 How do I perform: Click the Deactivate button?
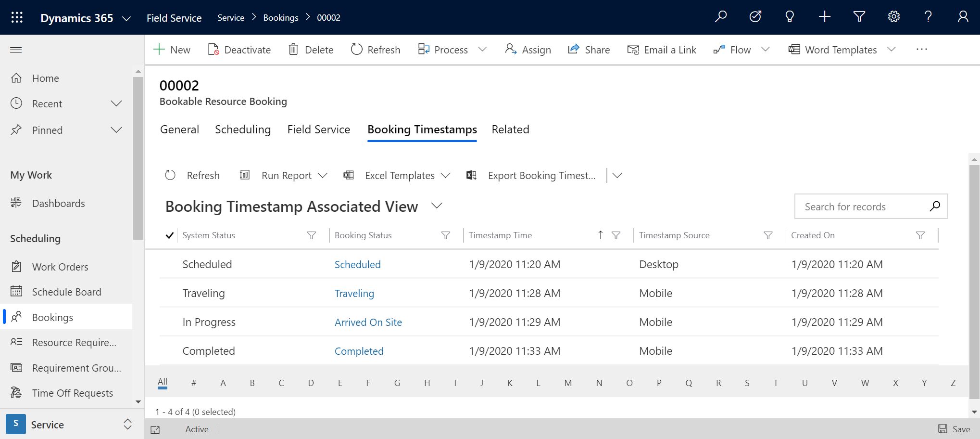239,50
